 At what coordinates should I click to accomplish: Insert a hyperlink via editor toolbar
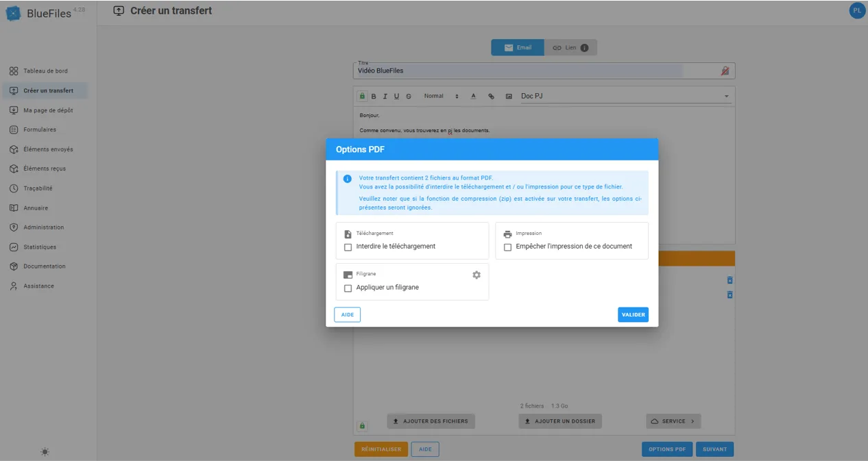click(491, 97)
